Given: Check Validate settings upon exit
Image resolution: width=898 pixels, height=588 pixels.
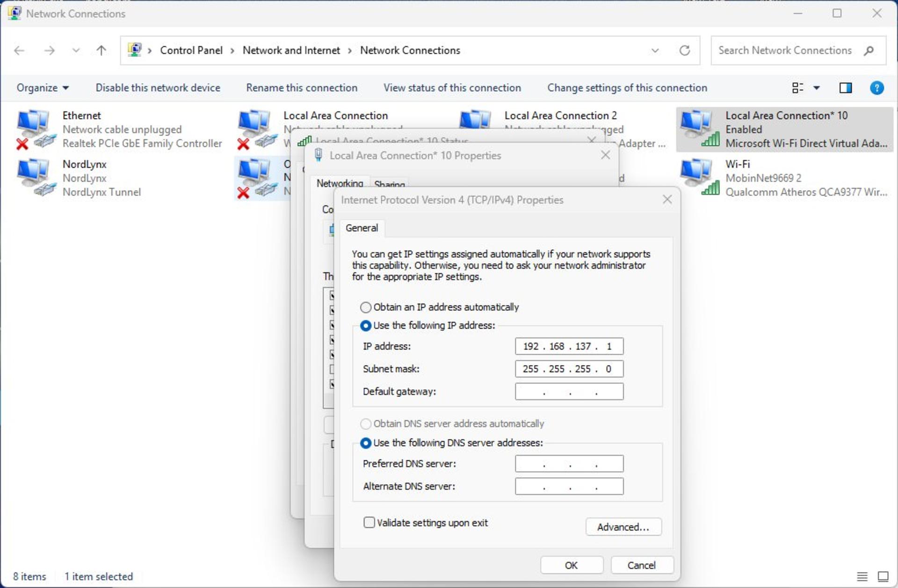Looking at the screenshot, I should click(x=426, y=523).
